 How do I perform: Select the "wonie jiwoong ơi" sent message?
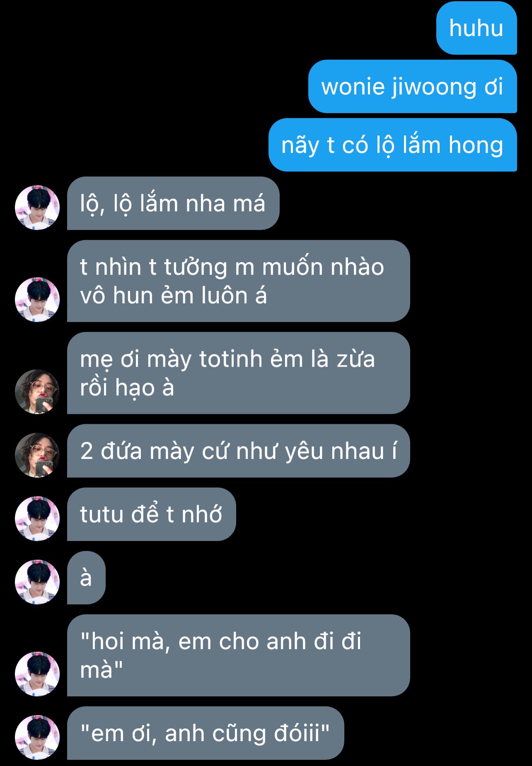pos(413,86)
